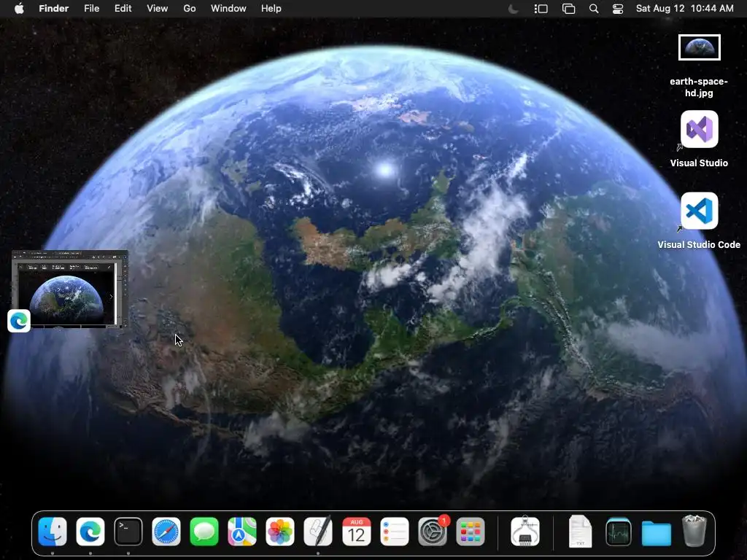
Task: Switch to Edge window thumbnail in Stage Manager
Action: click(x=70, y=289)
